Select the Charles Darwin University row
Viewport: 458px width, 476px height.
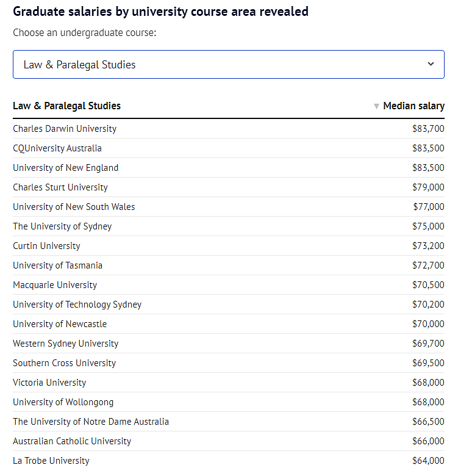pos(229,129)
